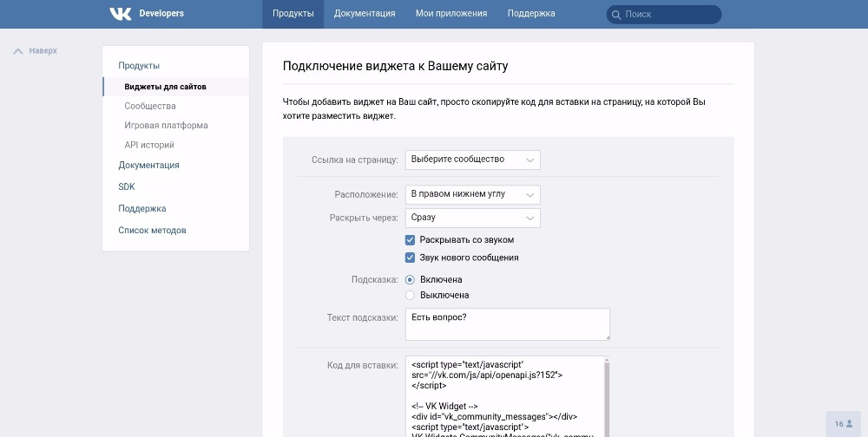Open the Документация top navigation tab
This screenshot has height=437, width=868.
click(x=365, y=14)
